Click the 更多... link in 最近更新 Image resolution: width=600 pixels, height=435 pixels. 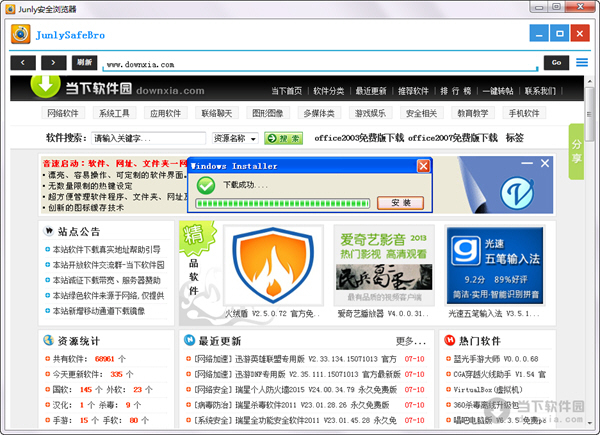411,341
